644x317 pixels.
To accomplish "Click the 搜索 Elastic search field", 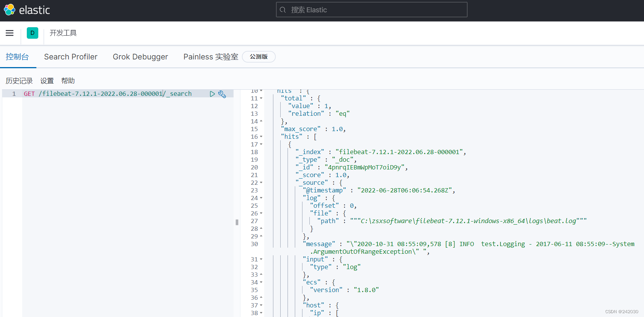I will [x=371, y=10].
